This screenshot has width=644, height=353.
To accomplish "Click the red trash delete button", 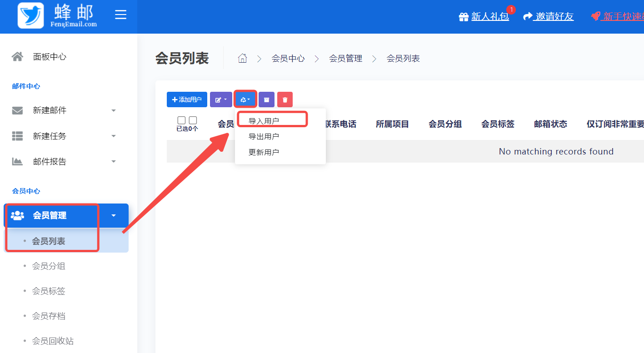I will point(285,99).
